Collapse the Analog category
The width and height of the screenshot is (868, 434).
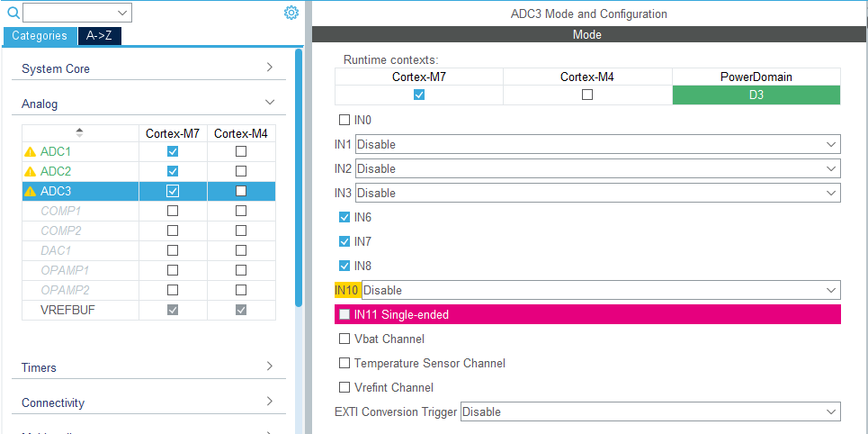coord(269,103)
